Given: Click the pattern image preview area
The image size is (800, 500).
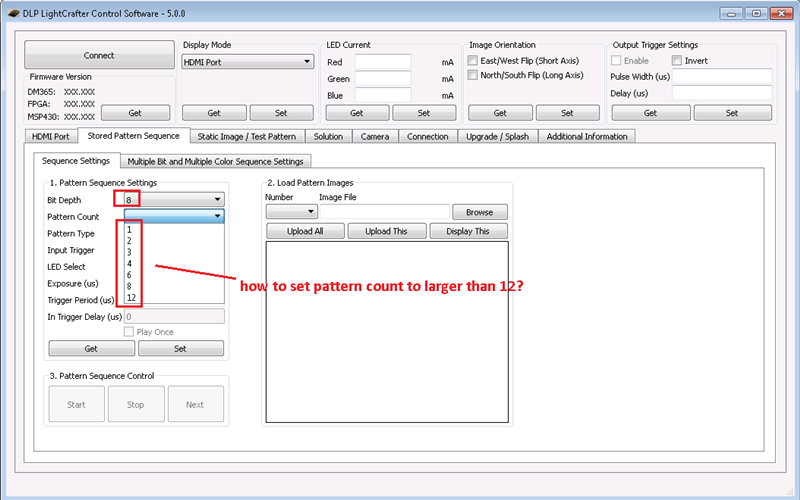Looking at the screenshot, I should pos(387,332).
